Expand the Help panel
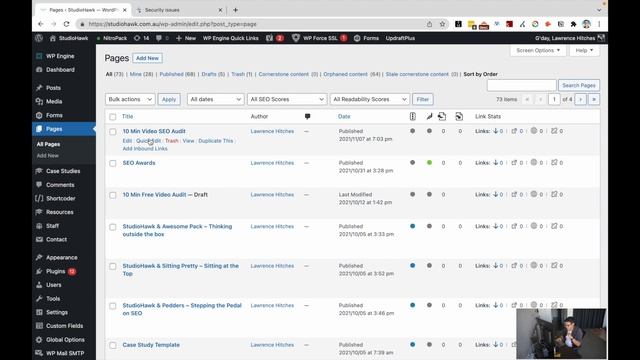Image resolution: width=640 pixels, height=360 pixels. tap(584, 50)
